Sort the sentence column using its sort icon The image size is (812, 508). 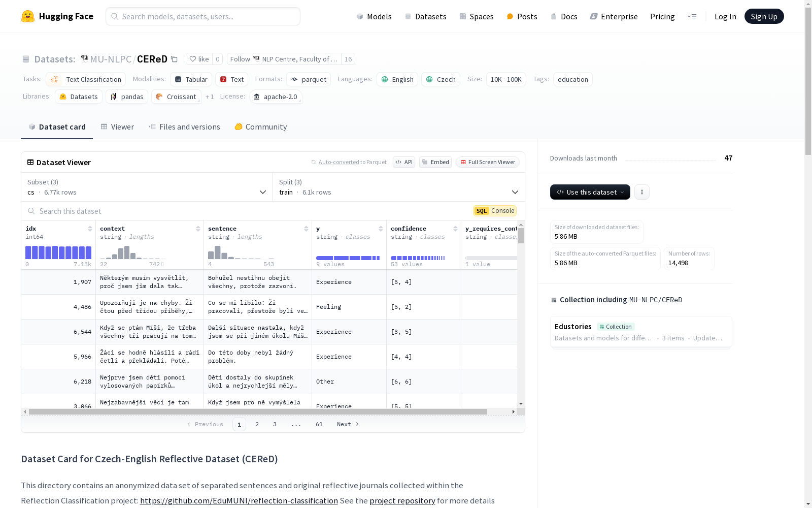tap(306, 229)
